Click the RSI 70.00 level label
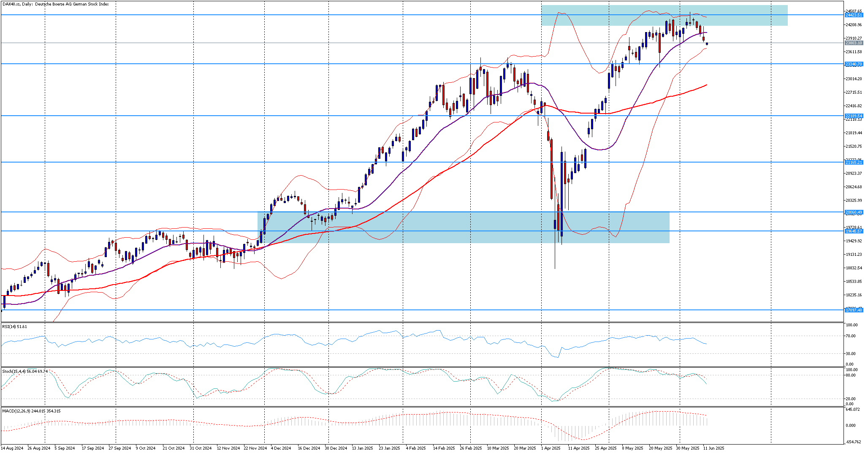The image size is (868, 453). [851, 336]
